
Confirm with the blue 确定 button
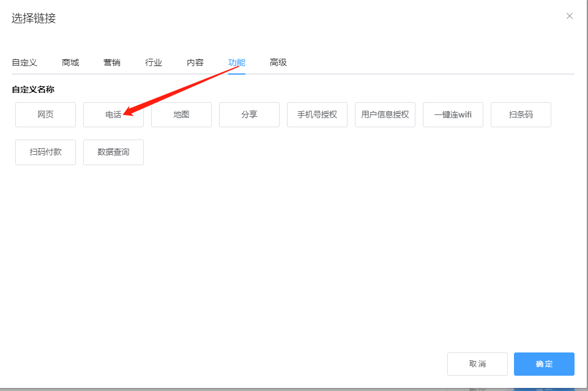click(x=544, y=364)
